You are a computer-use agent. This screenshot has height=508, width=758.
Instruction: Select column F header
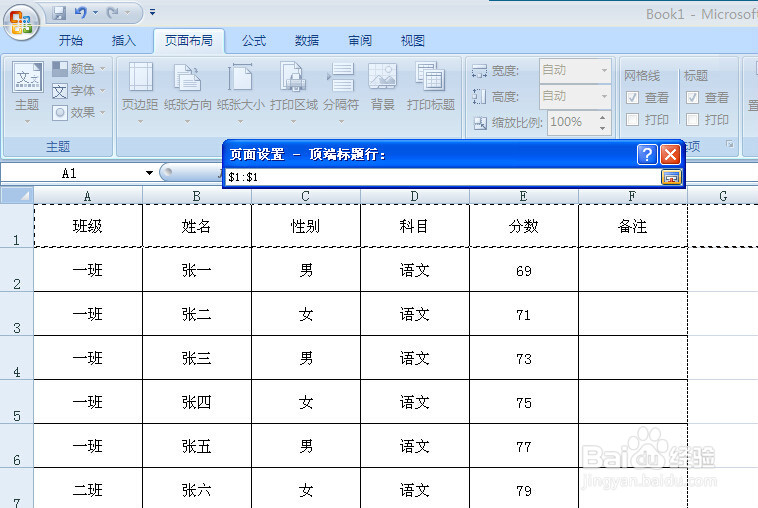(x=632, y=196)
